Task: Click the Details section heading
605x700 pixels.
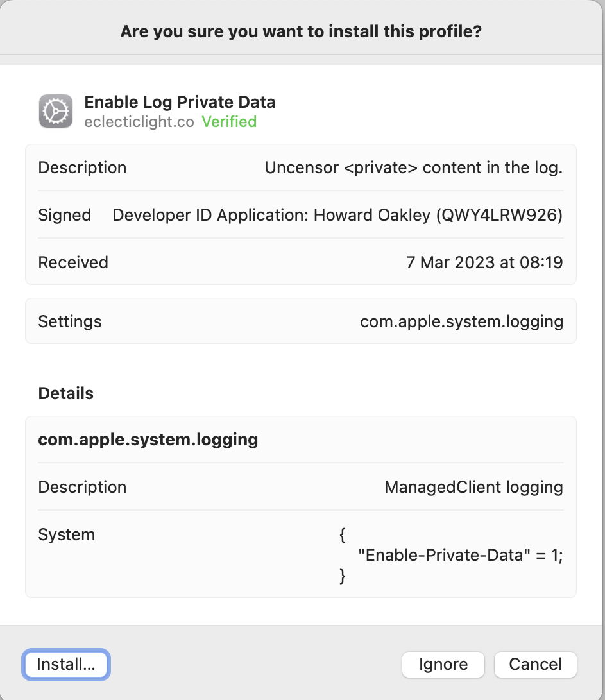Action: point(66,393)
